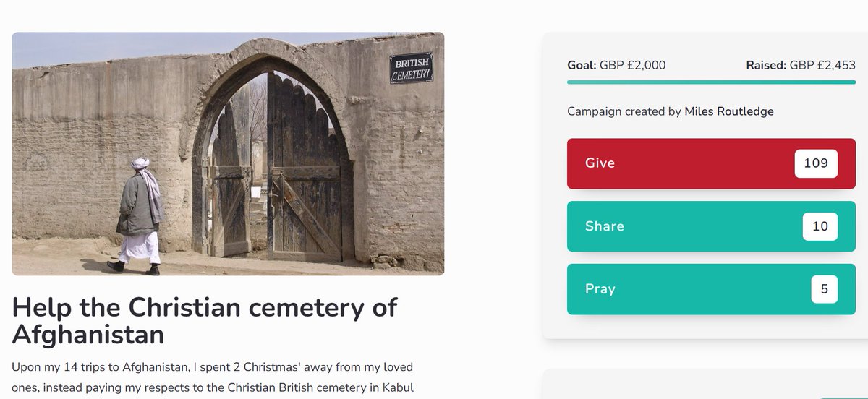Click the teal fundraising progress bar
The image size is (868, 399).
click(x=711, y=82)
